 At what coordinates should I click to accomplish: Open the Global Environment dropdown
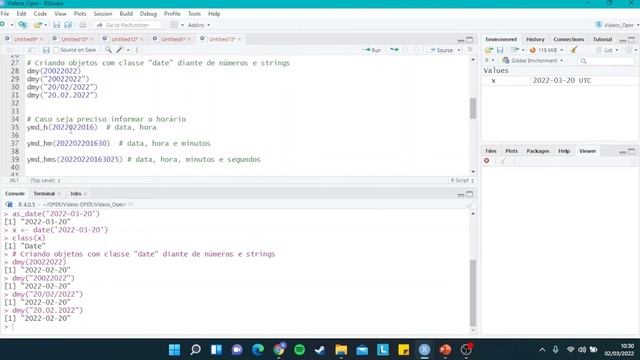click(x=532, y=60)
